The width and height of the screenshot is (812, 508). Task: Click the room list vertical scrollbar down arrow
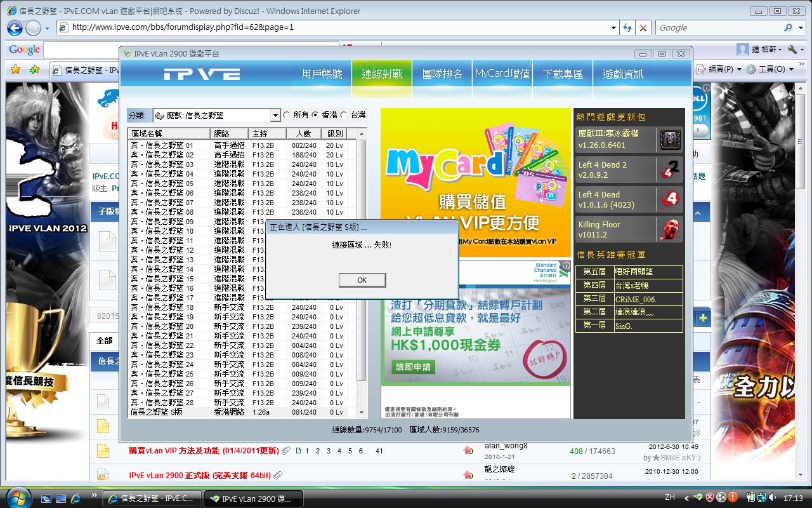click(362, 413)
